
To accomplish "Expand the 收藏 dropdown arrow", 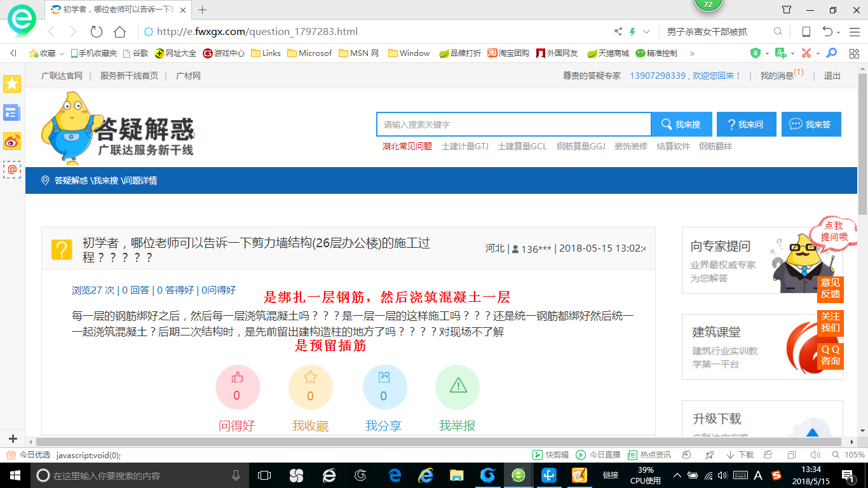I will point(62,54).
